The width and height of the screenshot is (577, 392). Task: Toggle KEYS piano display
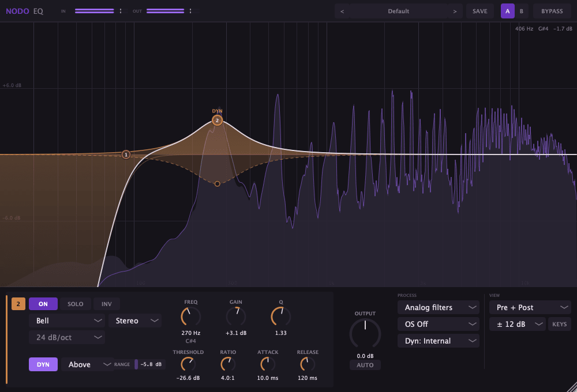(559, 324)
